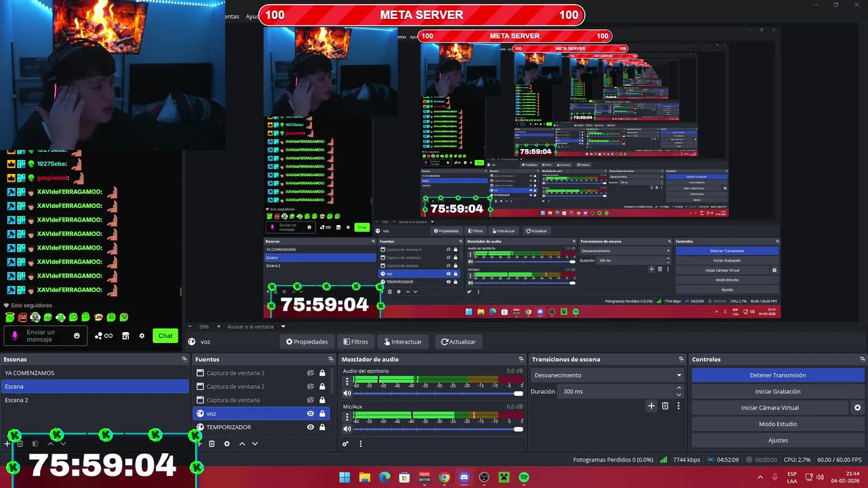This screenshot has width=868, height=488.
Task: Open audio mixer bottom three-dot menu
Action: [x=361, y=444]
